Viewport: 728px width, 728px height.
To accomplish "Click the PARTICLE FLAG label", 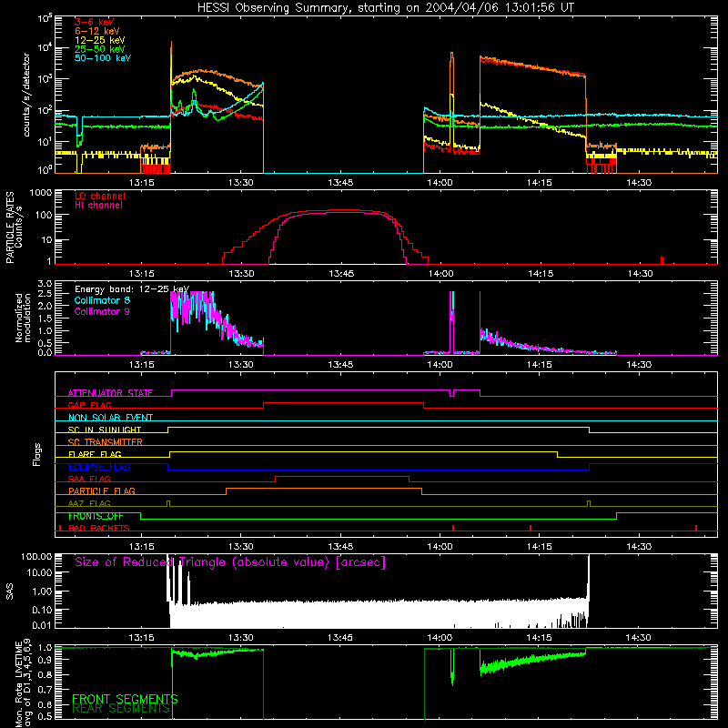I will (x=102, y=490).
